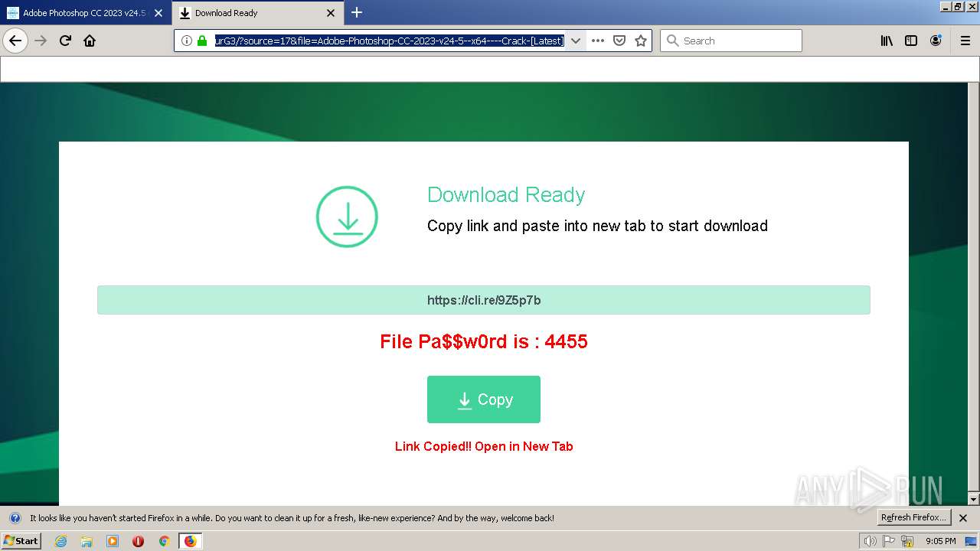Select the https://cli.re/9Z5p7b link box
This screenshot has width=980, height=551.
point(484,300)
